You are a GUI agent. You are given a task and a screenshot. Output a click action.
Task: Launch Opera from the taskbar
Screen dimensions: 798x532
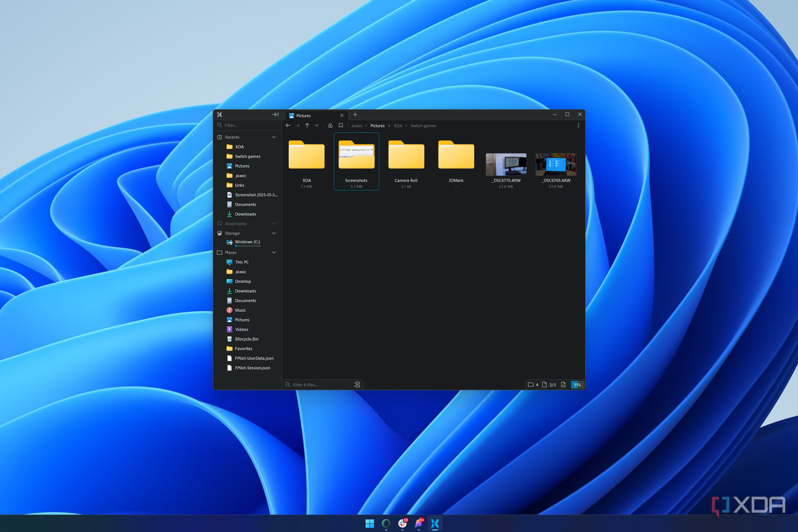coord(386,523)
